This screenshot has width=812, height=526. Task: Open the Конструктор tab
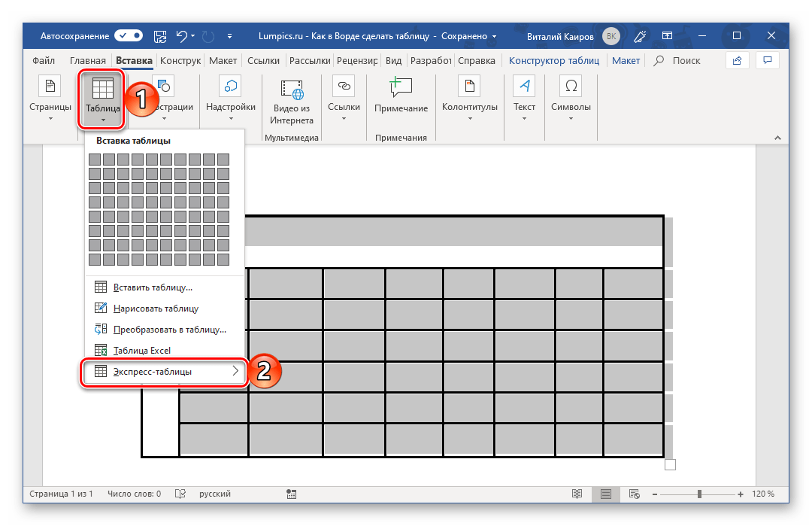coord(180,61)
